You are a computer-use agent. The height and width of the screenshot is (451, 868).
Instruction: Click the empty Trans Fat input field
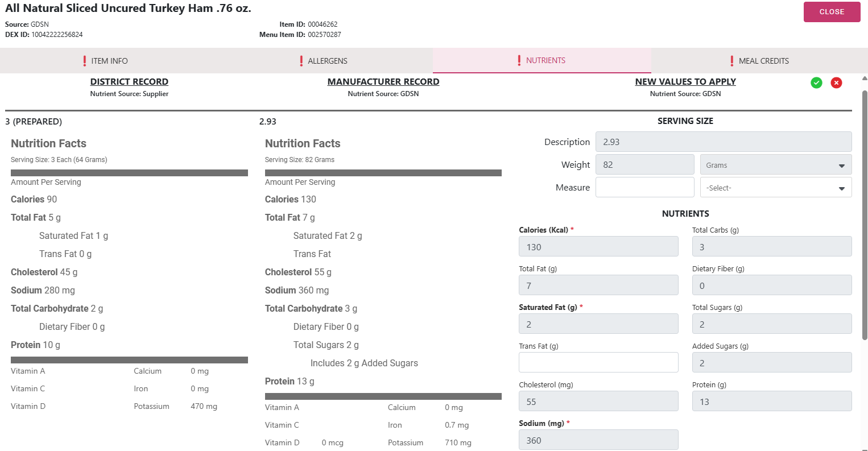598,362
